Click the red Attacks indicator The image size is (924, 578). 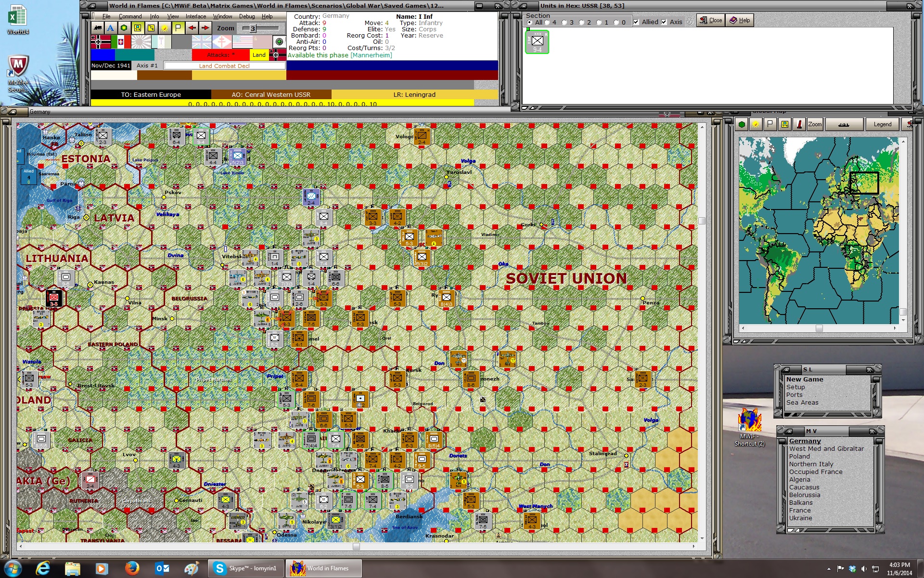[x=221, y=55]
